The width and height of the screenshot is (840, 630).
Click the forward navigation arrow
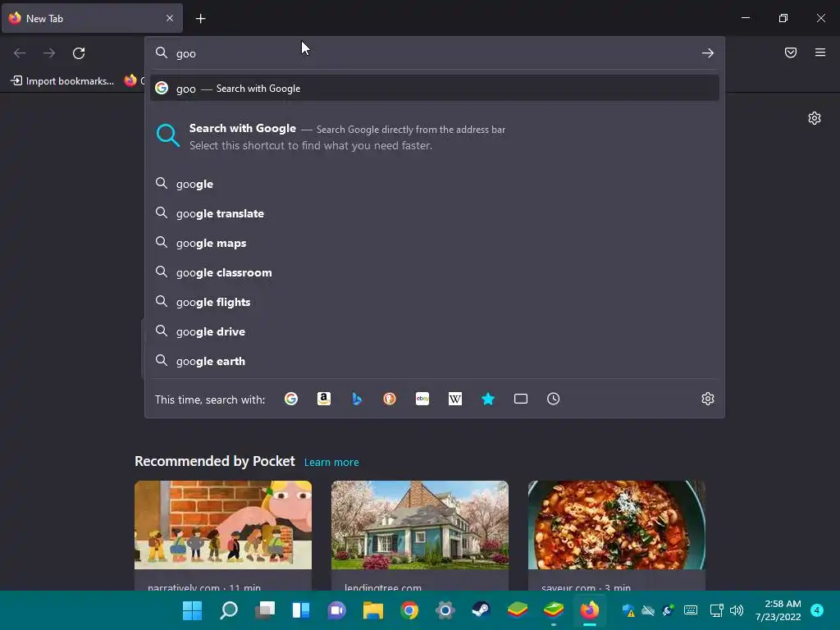coord(49,53)
